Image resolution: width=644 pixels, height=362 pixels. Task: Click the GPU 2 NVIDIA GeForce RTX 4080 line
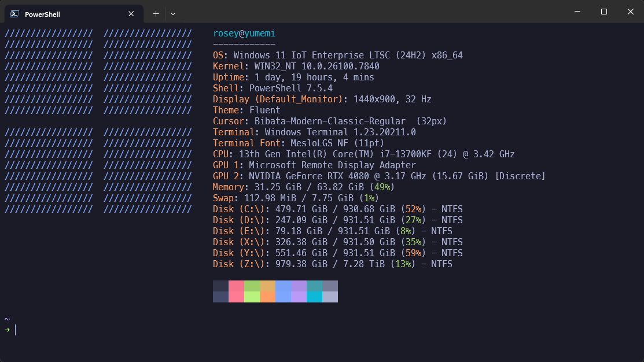379,176
